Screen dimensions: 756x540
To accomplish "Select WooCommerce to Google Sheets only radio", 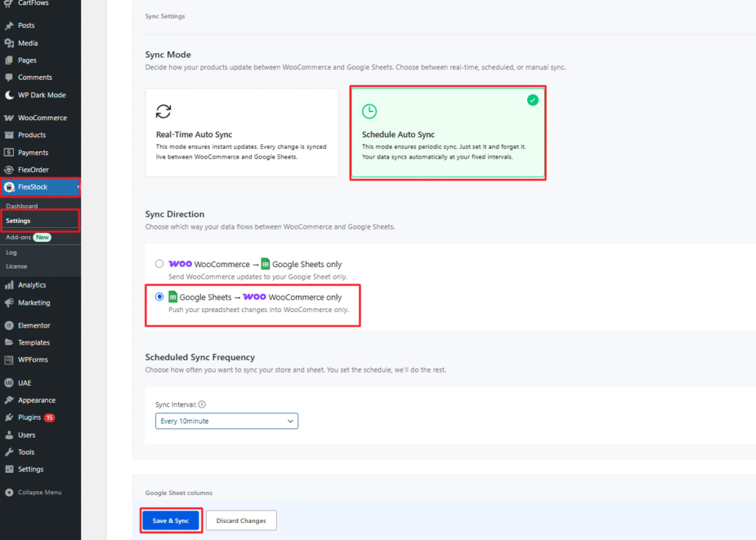I will 159,264.
